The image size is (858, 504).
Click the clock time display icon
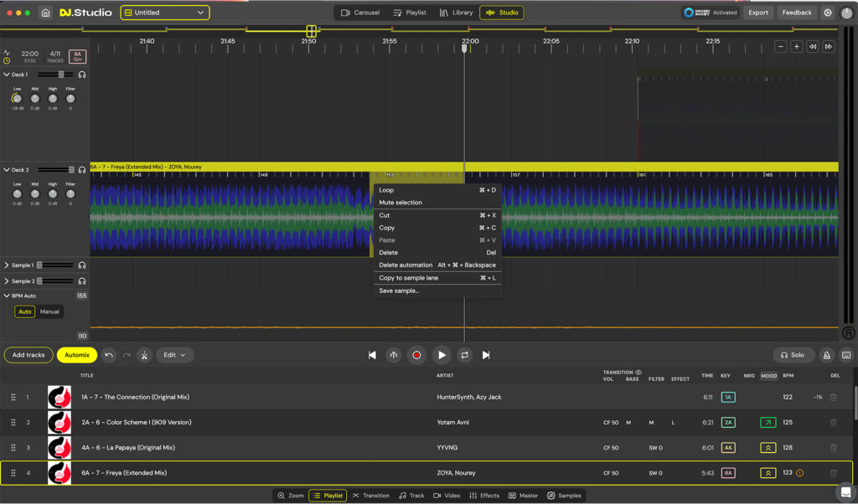[7, 60]
